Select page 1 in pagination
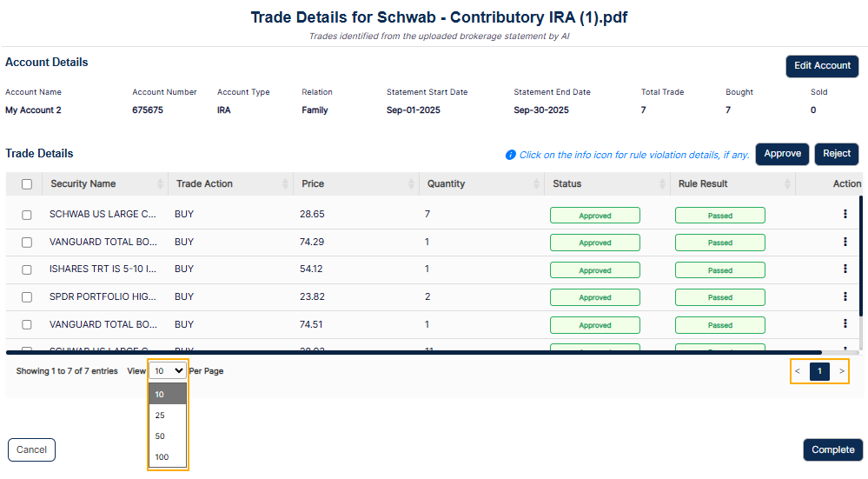 click(819, 371)
